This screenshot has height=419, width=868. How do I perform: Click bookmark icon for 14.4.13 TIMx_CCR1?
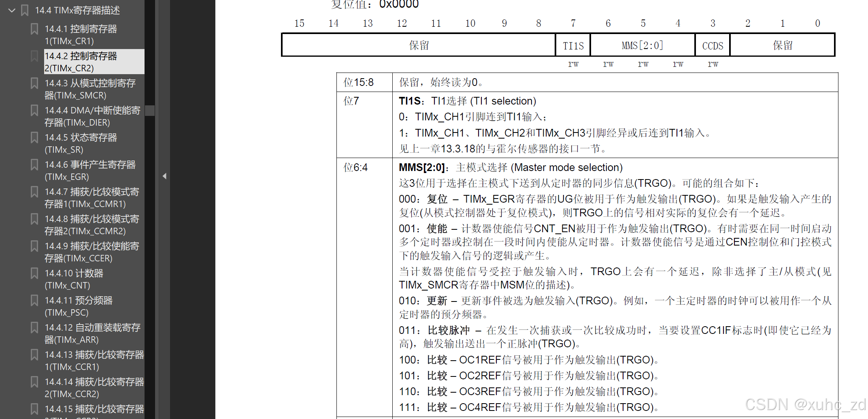[x=34, y=355]
